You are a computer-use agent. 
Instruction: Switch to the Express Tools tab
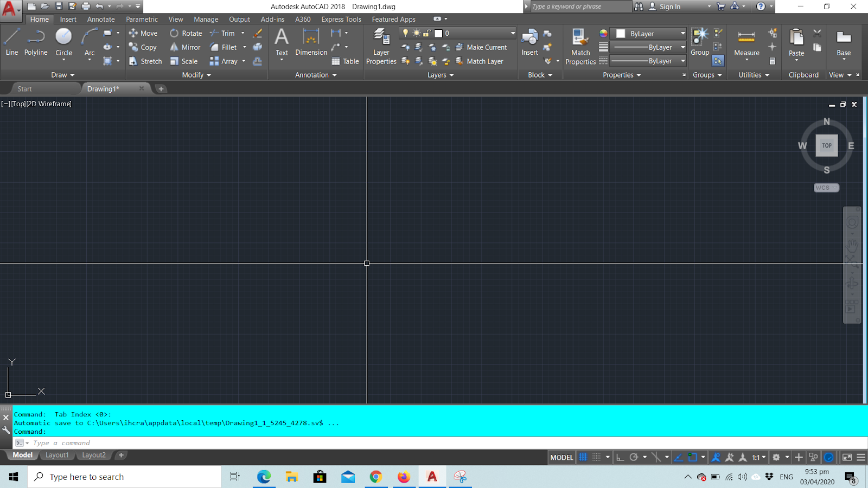point(341,19)
